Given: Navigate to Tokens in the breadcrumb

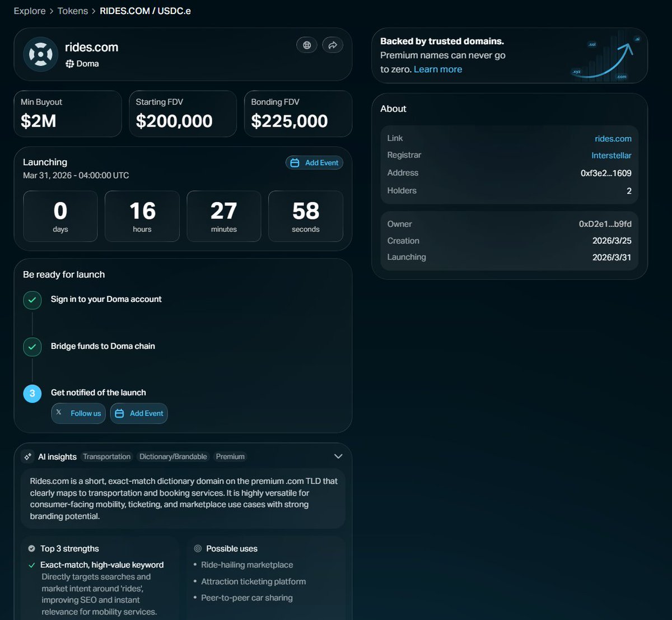Looking at the screenshot, I should 72,10.
